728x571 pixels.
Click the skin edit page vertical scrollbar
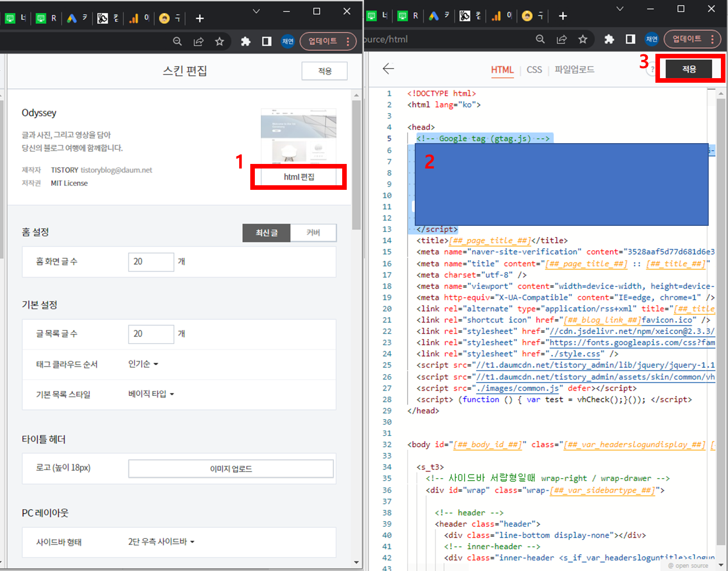click(356, 165)
